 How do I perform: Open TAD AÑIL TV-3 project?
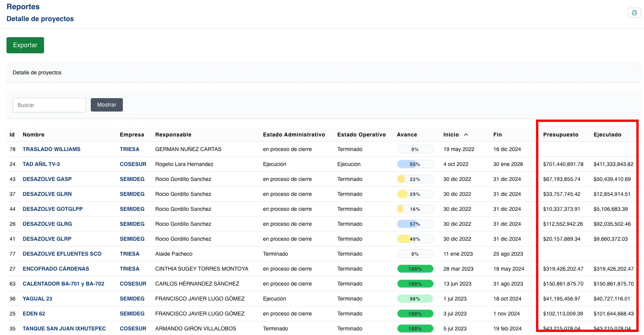pyautogui.click(x=41, y=164)
